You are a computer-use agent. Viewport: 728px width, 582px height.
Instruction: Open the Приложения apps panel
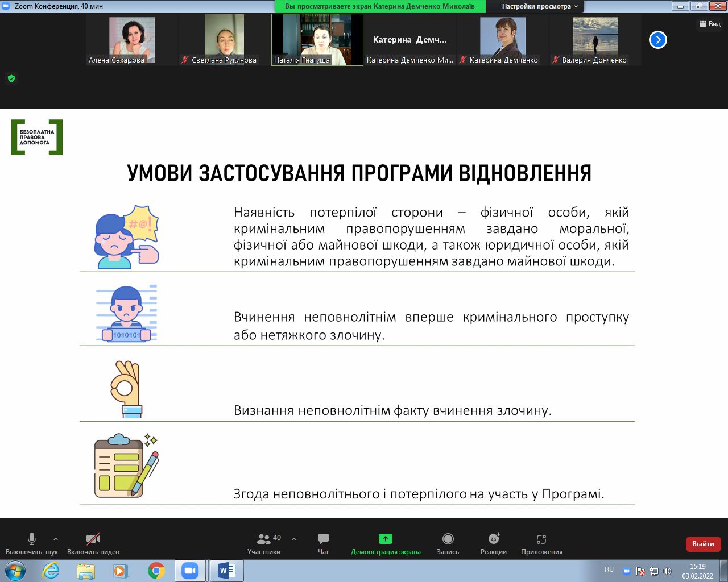coord(541,543)
